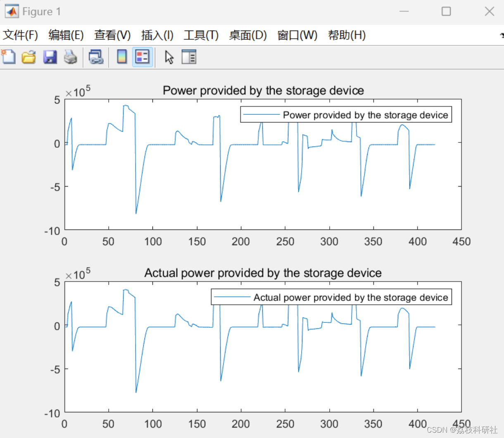
Task: Click the blue line sample in the bottom legend
Action: point(232,297)
